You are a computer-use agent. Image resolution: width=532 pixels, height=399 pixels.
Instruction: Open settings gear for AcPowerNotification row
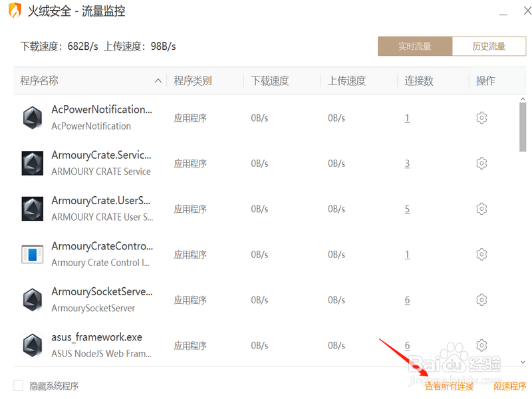[481, 118]
